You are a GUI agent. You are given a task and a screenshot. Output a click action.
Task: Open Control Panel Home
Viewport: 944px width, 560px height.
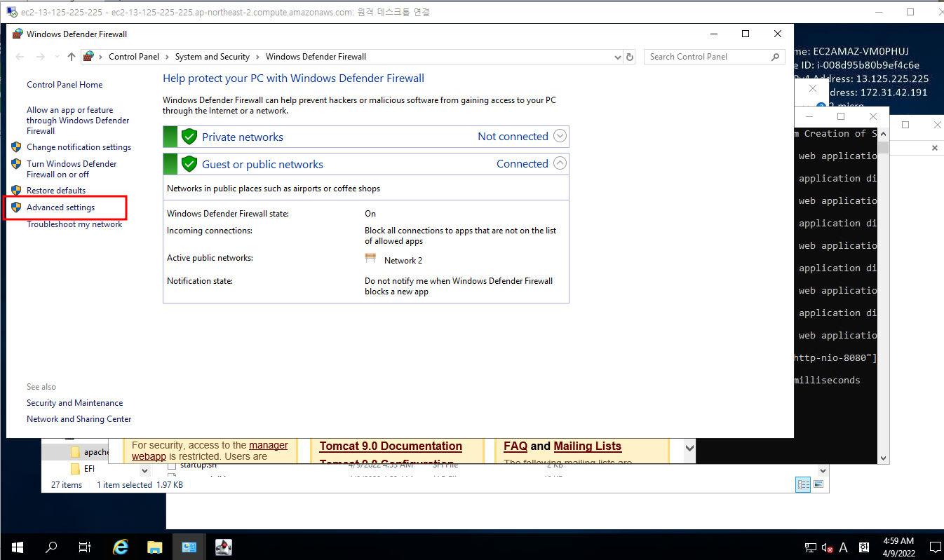tap(65, 85)
